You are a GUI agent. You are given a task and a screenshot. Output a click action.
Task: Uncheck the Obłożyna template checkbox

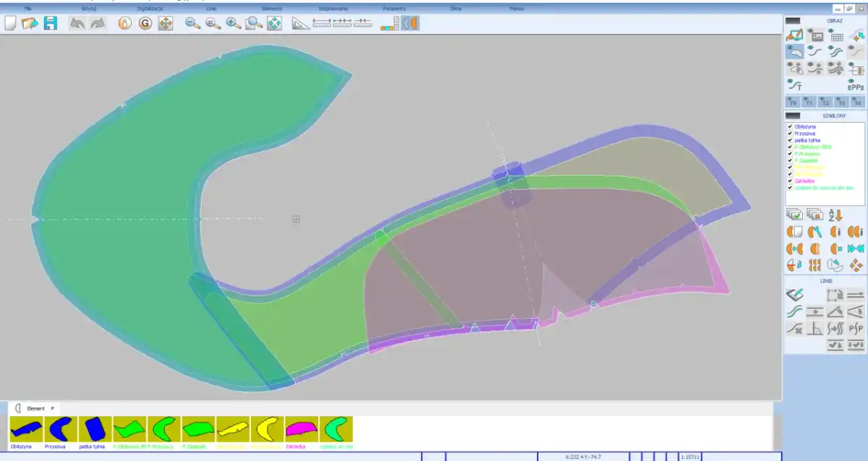(790, 127)
